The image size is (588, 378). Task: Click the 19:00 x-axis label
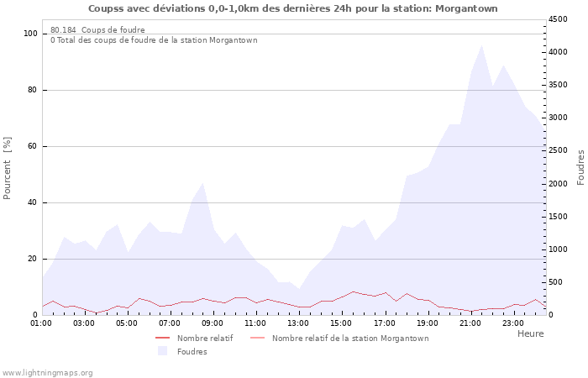click(427, 323)
